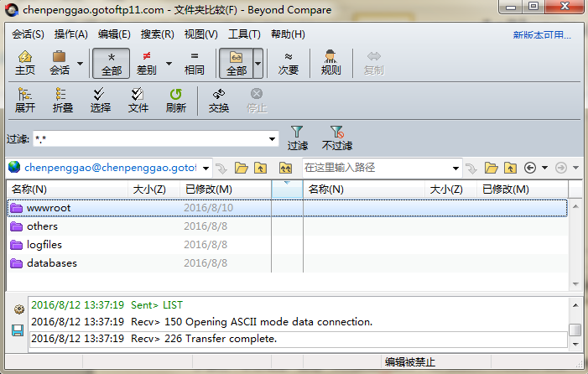Sort left pane by 已修改(M) column
Viewport: 588px width, 374px height.
click(x=226, y=190)
